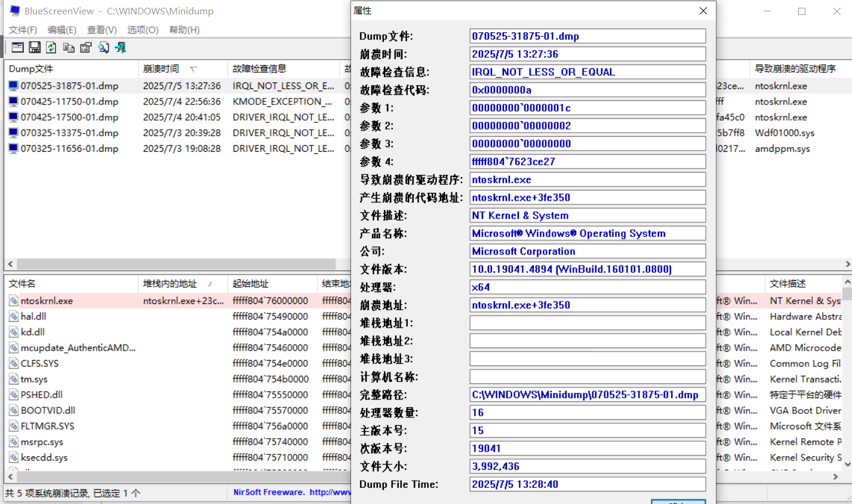This screenshot has height=504, width=852.
Task: Open the 选项(O) menu
Action: [143, 30]
